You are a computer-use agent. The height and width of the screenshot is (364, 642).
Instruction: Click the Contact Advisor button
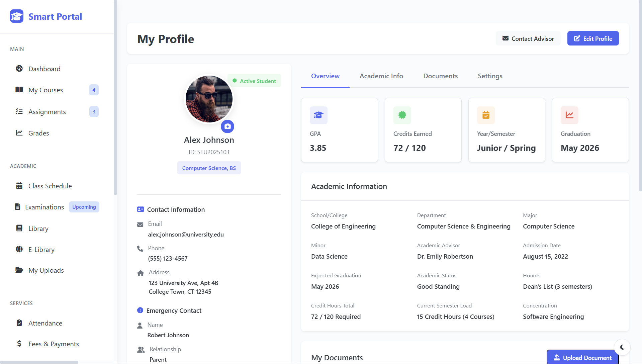click(x=528, y=38)
